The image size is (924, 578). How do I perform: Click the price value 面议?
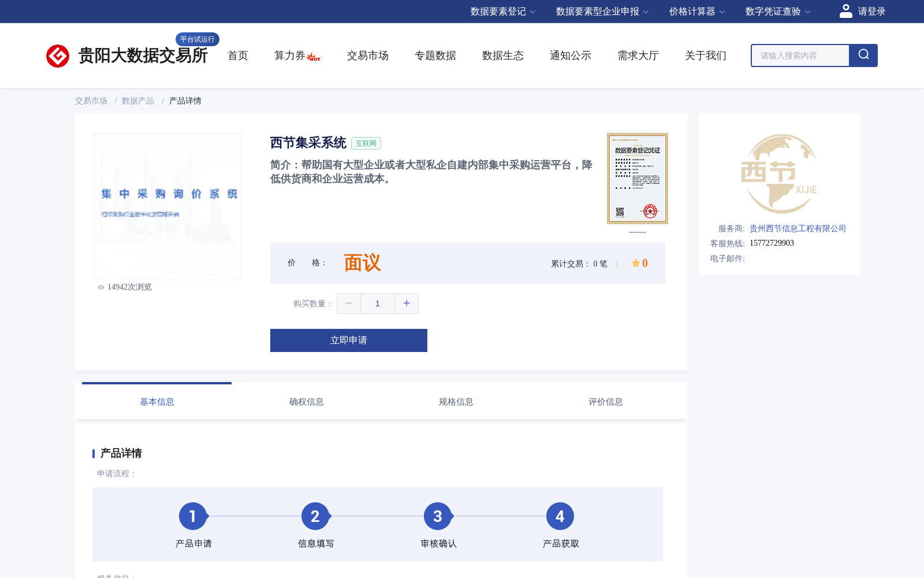point(362,263)
